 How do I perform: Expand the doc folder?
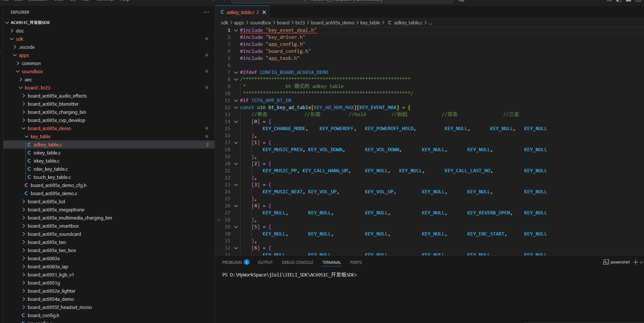[12, 31]
